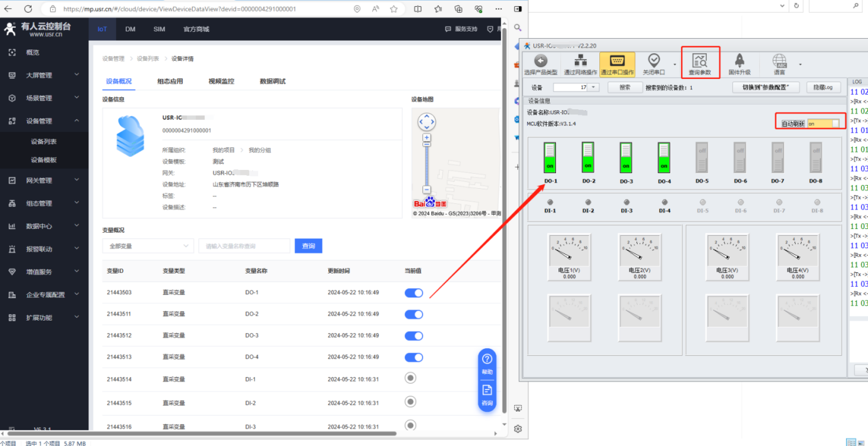Click the 请输入变量名称查询 input field

[x=244, y=246]
